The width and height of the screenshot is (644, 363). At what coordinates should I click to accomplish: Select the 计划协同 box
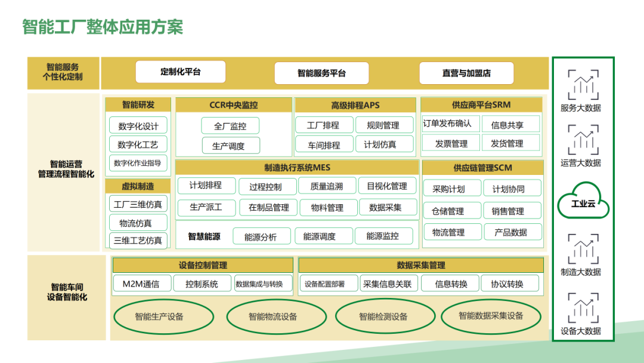pyautogui.click(x=512, y=188)
